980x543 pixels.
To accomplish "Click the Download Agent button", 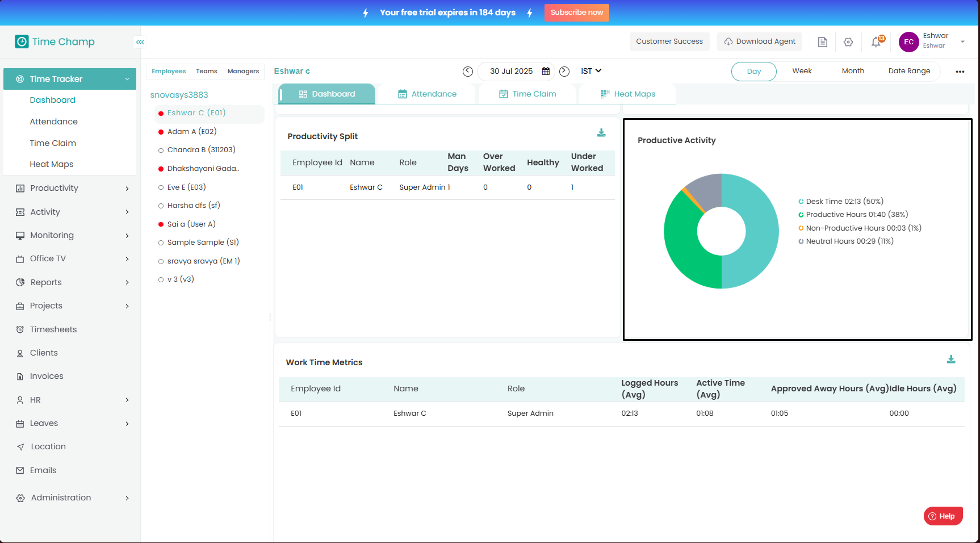I will (759, 41).
